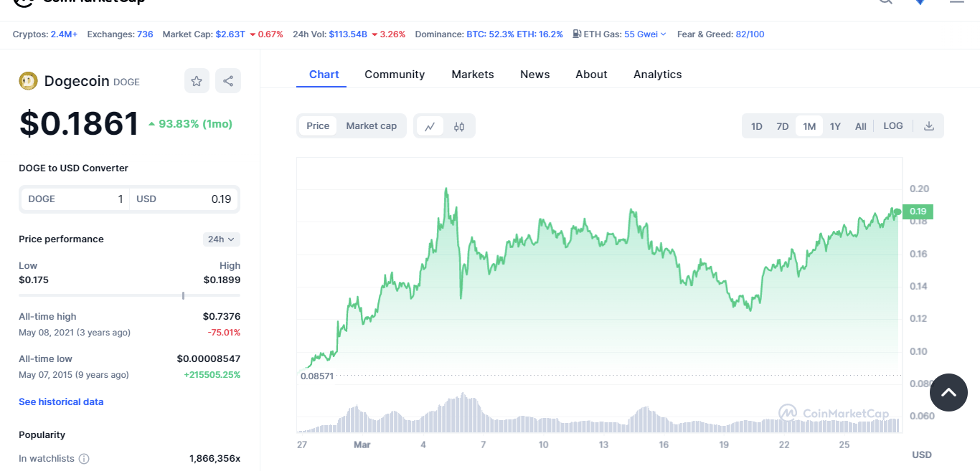Viewport: 980px width, 471px height.
Task: Click the Mar label on chart axis
Action: point(362,445)
